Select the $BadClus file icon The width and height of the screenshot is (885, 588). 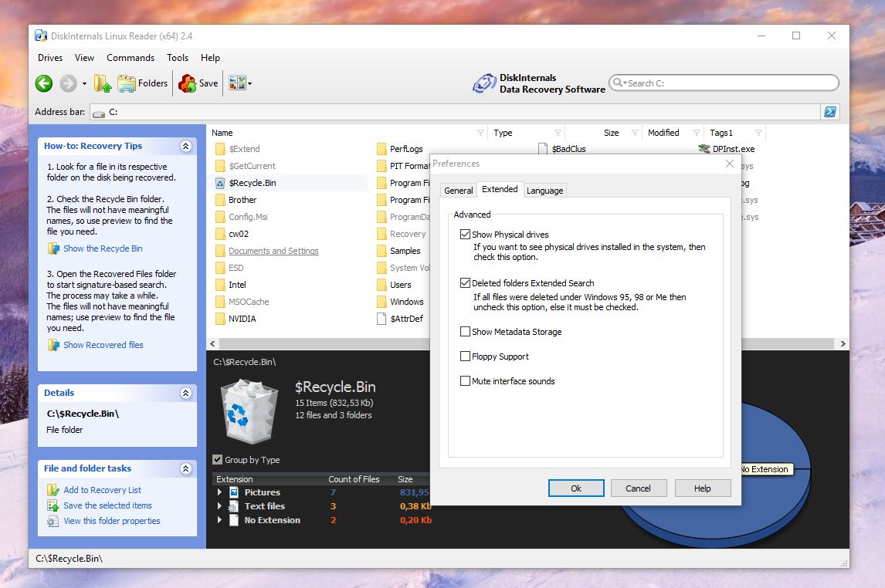(543, 149)
